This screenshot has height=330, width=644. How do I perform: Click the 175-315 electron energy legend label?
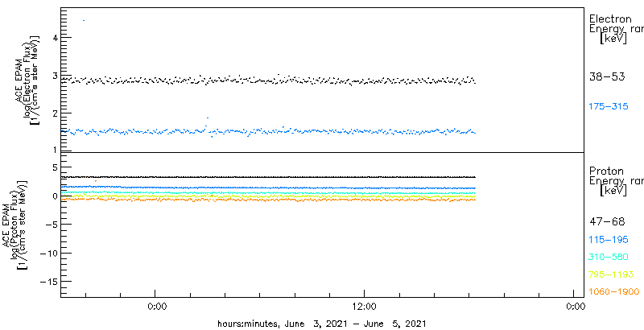coord(609,107)
